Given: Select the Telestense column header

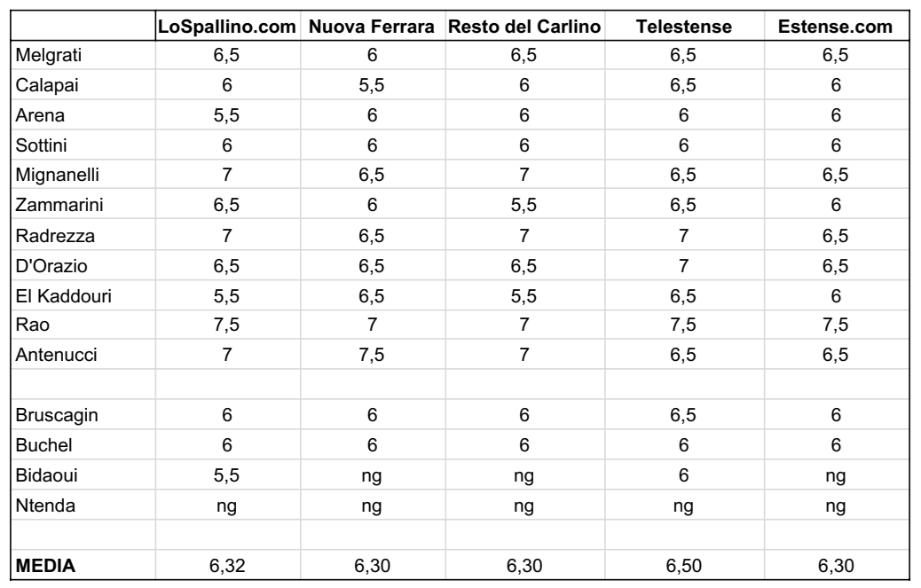Looking at the screenshot, I should (684, 27).
